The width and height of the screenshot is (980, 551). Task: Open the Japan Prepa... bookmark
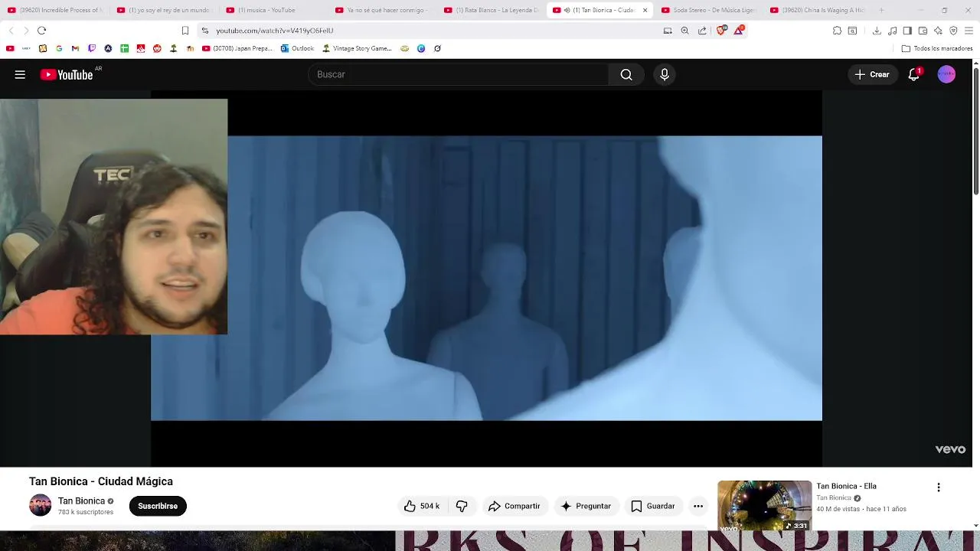coord(237,48)
